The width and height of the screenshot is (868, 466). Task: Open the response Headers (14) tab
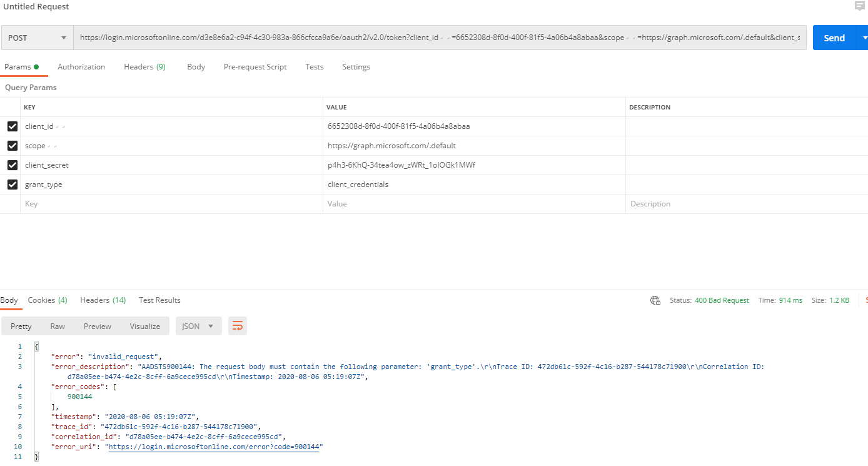point(103,300)
